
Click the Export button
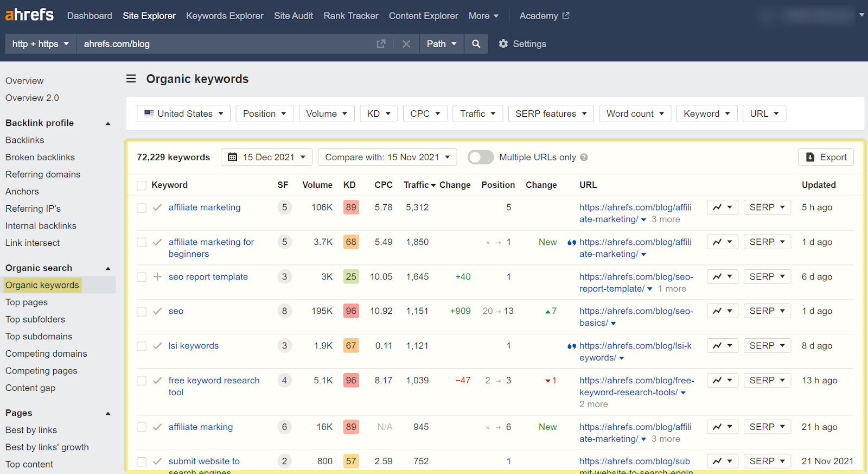pos(826,157)
